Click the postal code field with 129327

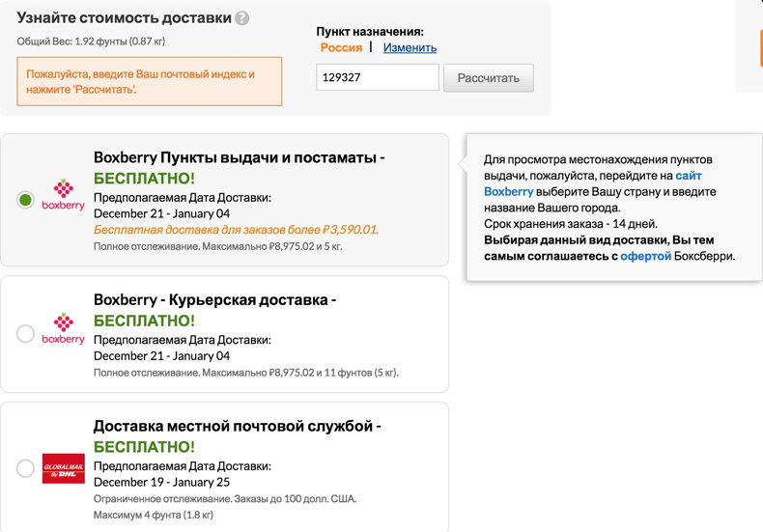click(x=377, y=77)
